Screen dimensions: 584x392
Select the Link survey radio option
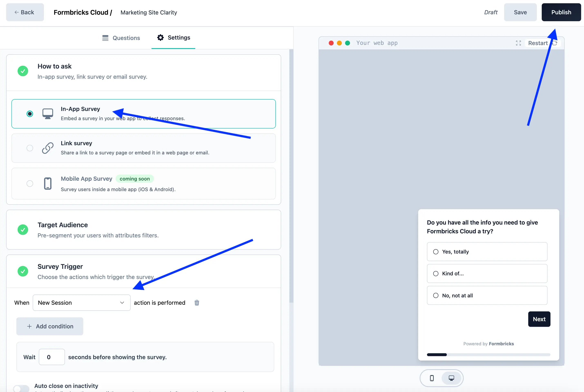[x=30, y=148]
